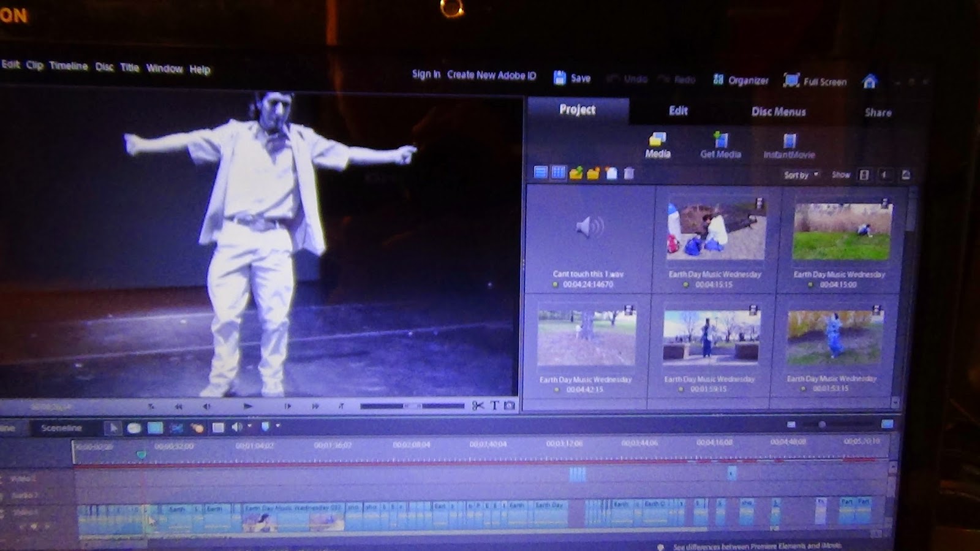Select Earth Day clip with duration 00:04:42:15
This screenshot has width=980, height=551.
(586, 348)
